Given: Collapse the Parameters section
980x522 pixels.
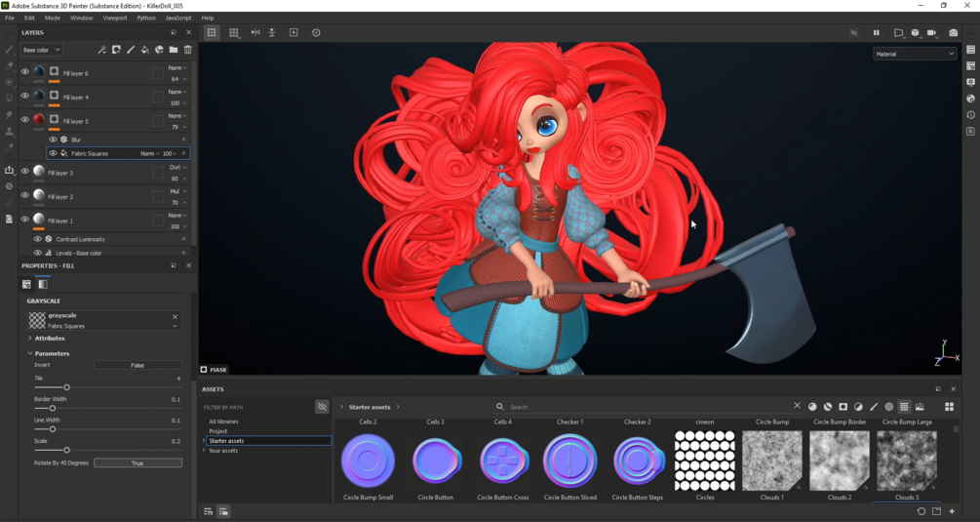Looking at the screenshot, I should (x=30, y=353).
